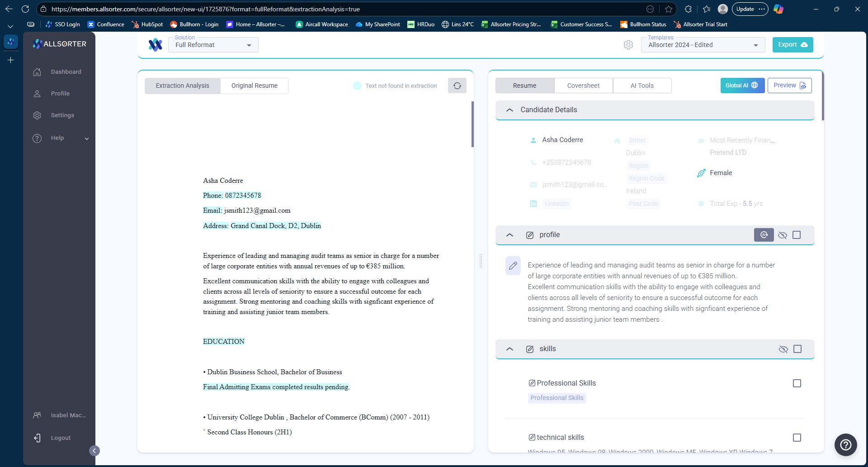Open the Solution Full Reformat dropdown

coord(213,45)
